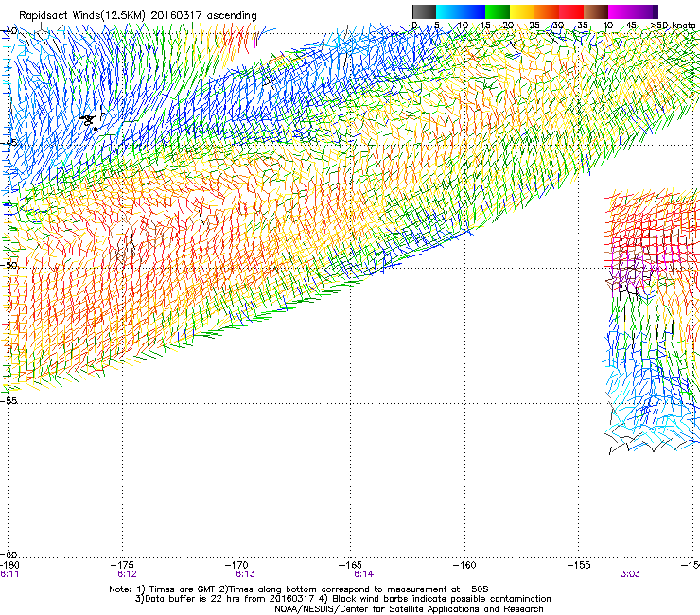Click the purple '3:03' time label

point(630,574)
